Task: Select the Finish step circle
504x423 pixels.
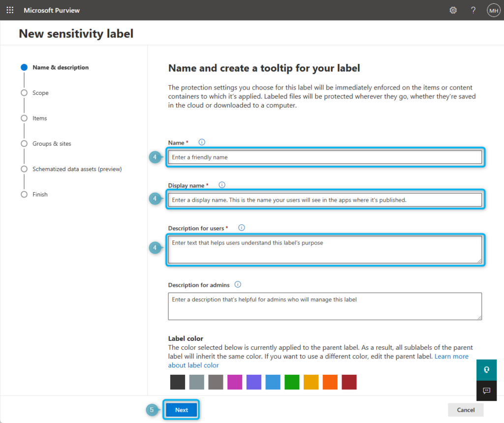Action: [24, 194]
